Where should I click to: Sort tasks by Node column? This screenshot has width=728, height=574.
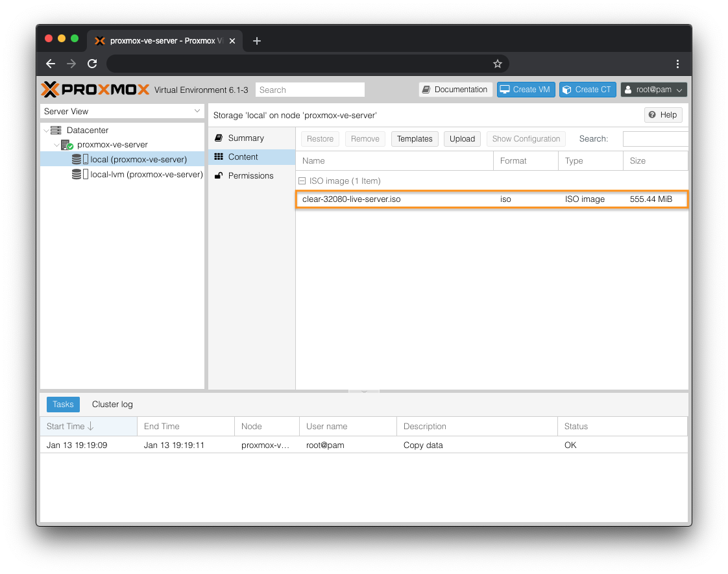(x=267, y=426)
